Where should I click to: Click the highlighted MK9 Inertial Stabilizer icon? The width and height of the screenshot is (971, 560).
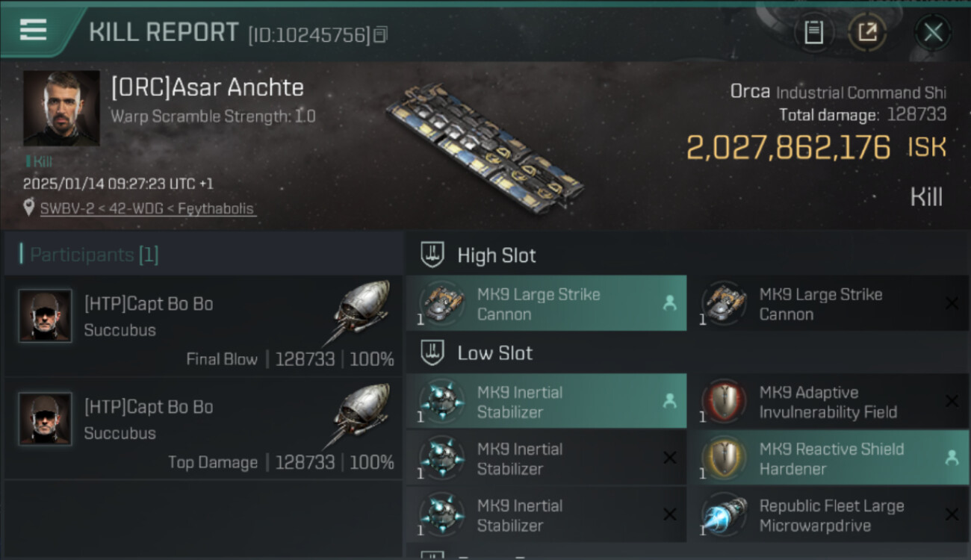click(x=441, y=402)
